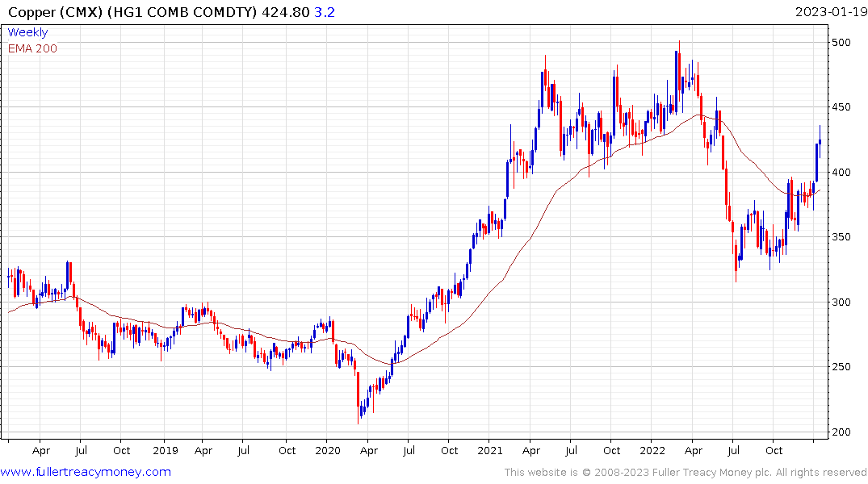Click the 2020 time axis label
The image size is (868, 484).
(328, 451)
